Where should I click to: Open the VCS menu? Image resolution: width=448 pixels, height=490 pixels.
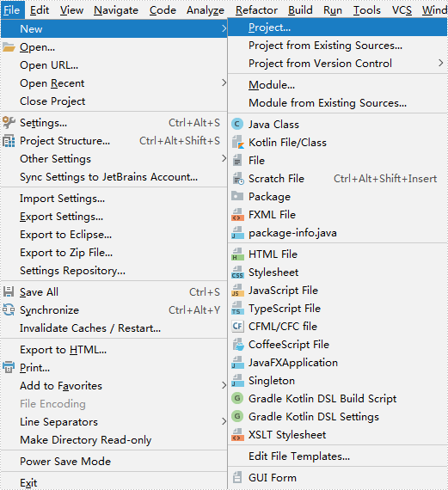click(x=402, y=10)
